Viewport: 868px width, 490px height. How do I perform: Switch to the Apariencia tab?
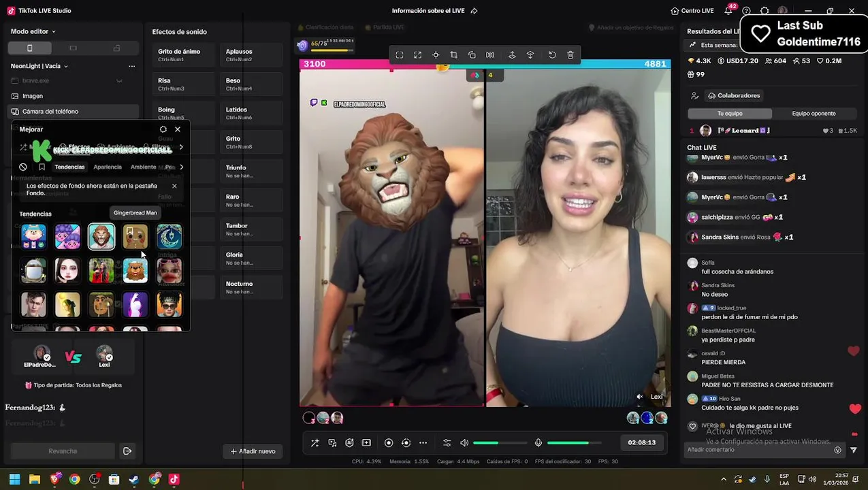tap(108, 167)
